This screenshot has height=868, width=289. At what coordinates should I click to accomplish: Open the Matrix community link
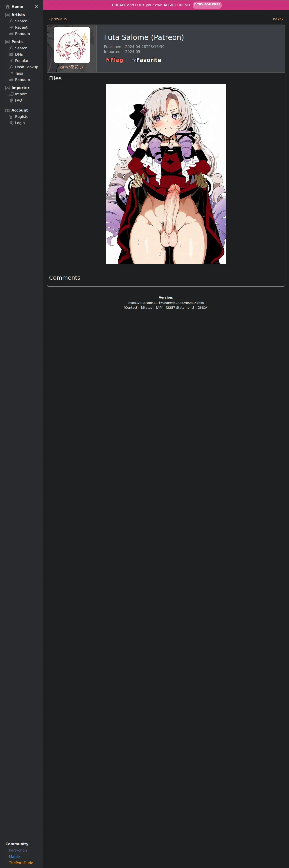[x=14, y=857]
